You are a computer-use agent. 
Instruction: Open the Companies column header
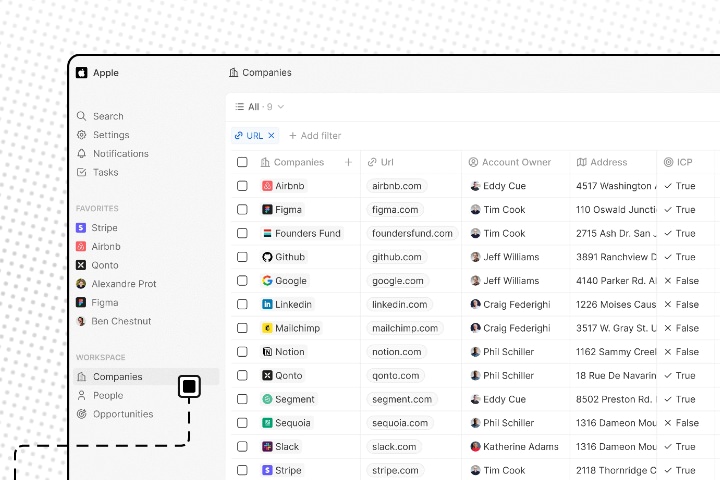tap(292, 162)
